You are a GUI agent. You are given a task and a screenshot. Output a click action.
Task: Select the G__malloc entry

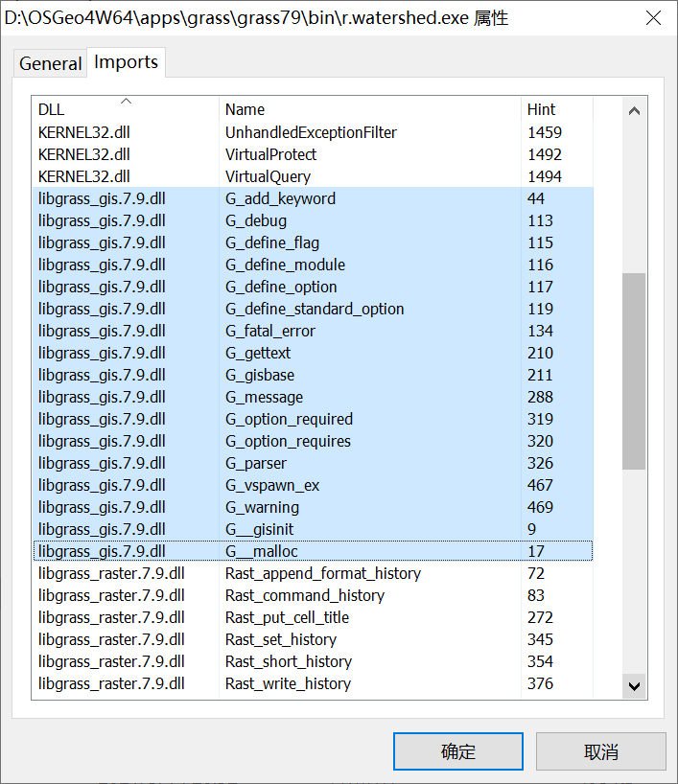[313, 550]
